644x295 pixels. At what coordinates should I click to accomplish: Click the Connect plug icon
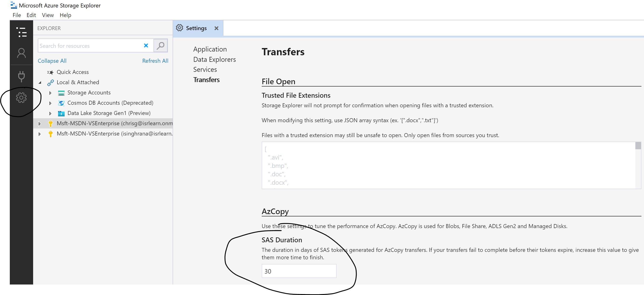21,76
